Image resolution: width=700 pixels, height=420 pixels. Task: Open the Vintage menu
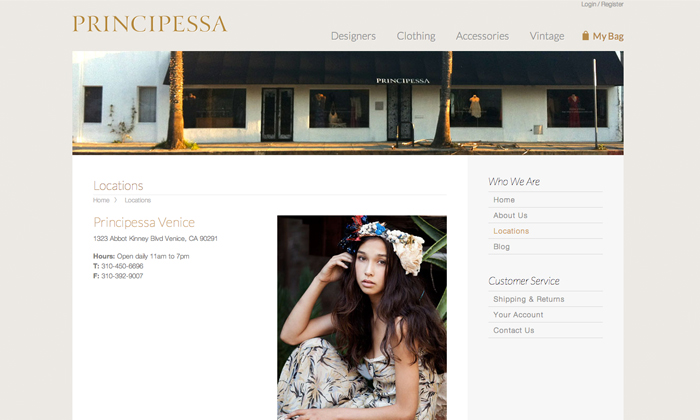point(547,36)
